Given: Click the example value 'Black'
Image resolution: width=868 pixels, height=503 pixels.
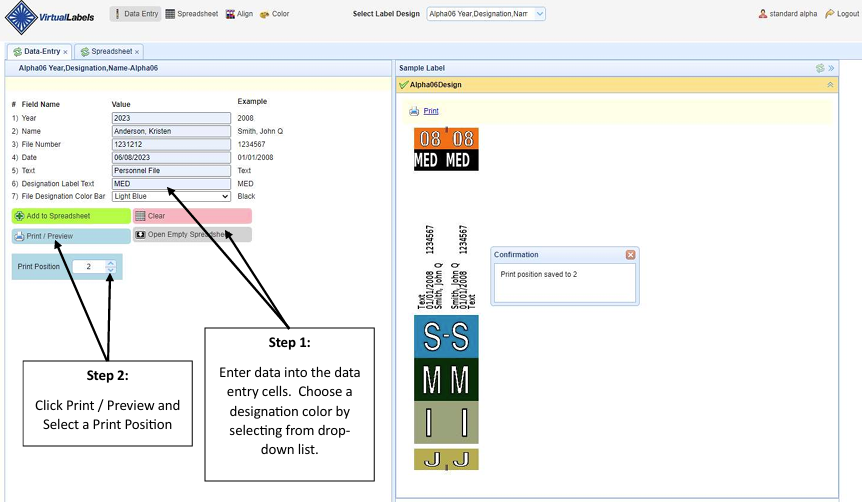Looking at the screenshot, I should coord(246,196).
